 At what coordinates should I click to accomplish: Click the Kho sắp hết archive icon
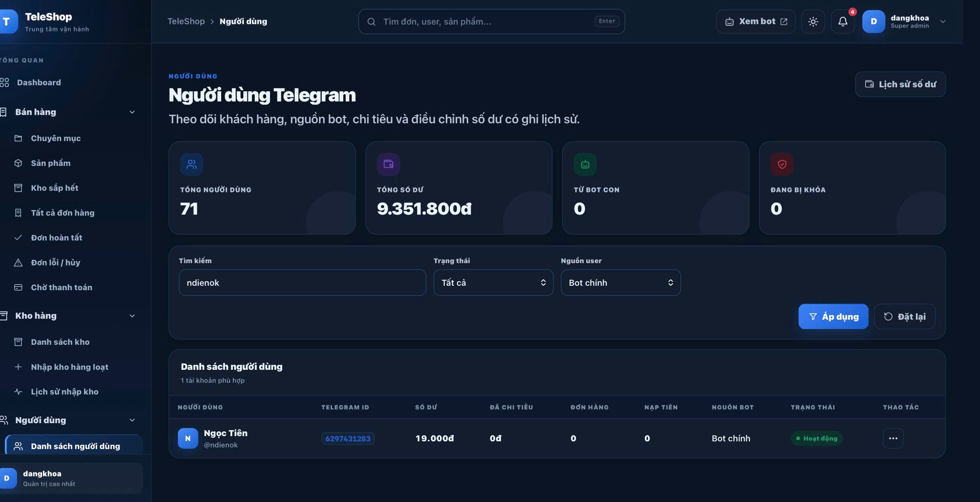coord(18,188)
